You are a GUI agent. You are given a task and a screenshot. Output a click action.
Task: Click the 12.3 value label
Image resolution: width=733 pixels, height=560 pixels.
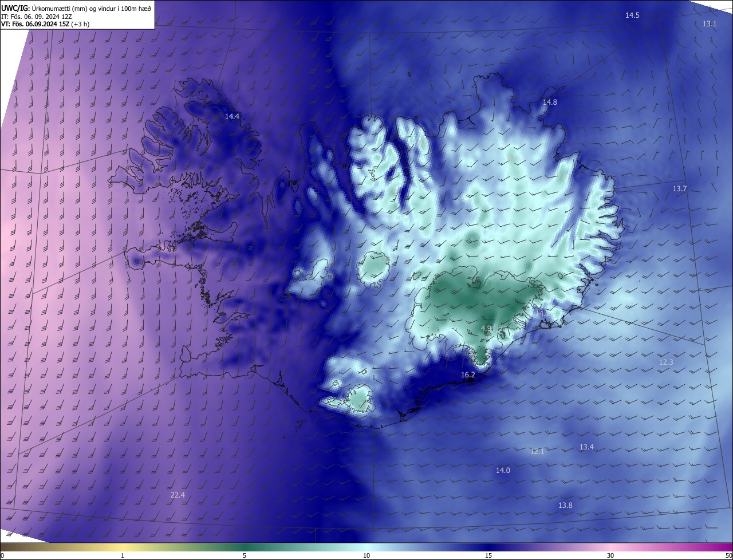666,362
